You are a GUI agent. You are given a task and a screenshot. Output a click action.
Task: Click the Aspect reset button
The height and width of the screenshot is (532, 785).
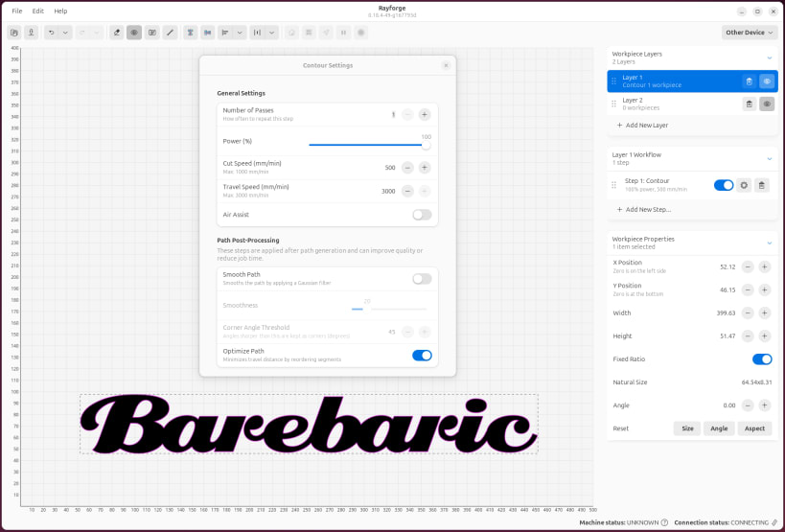point(754,428)
